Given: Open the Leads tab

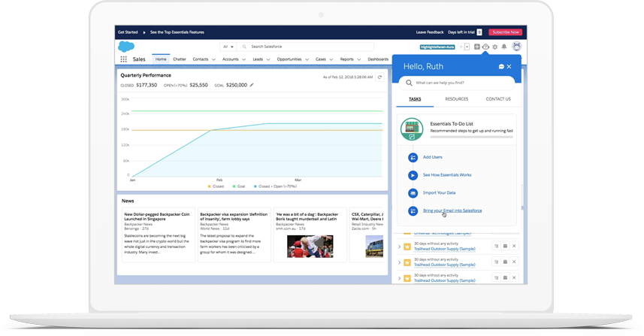Looking at the screenshot, I should pyautogui.click(x=258, y=59).
